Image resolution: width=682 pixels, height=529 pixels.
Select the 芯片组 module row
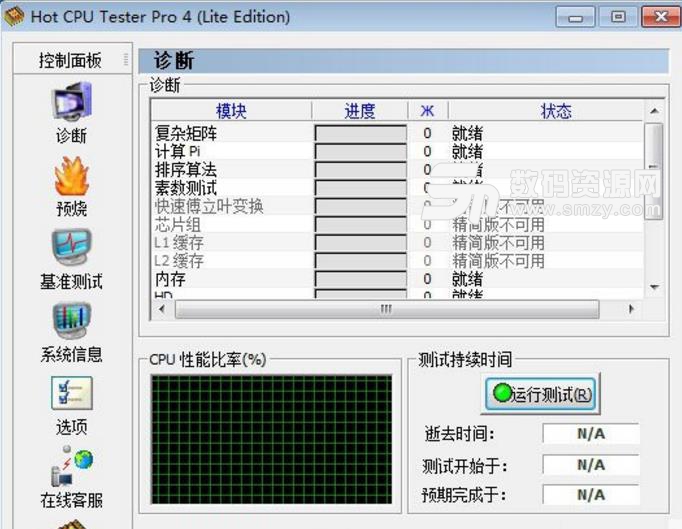pyautogui.click(x=397, y=224)
